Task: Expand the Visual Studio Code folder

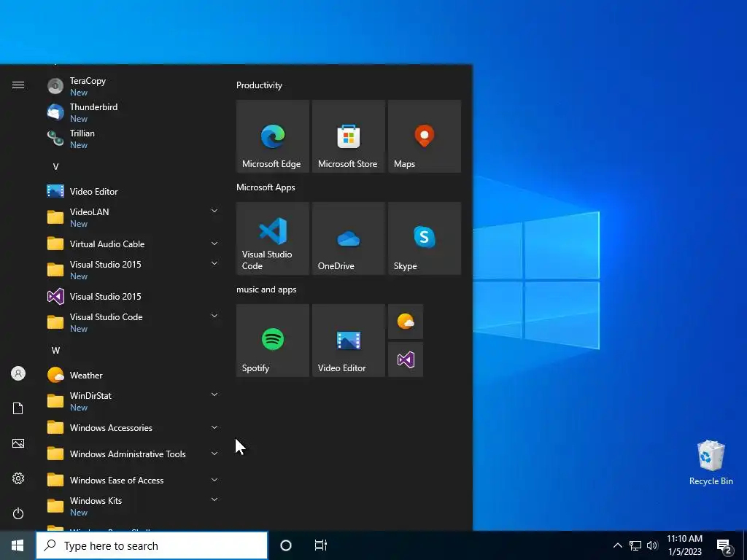Action: click(x=133, y=322)
